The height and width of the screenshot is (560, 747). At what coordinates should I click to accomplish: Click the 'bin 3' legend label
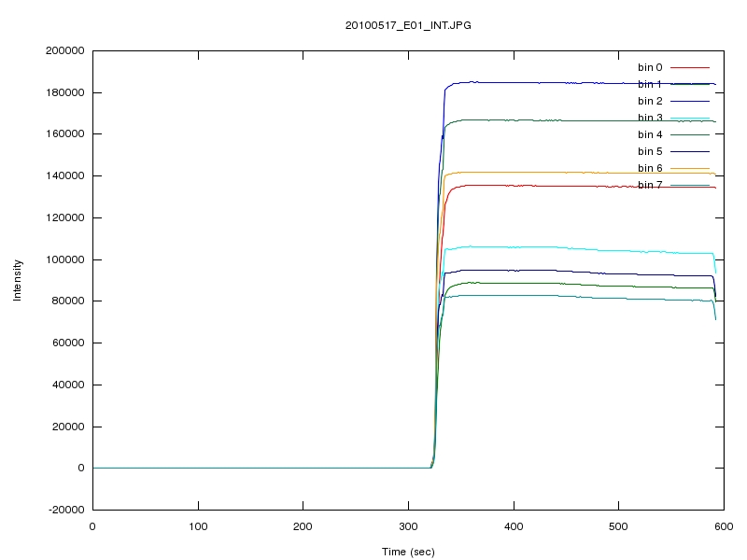click(x=650, y=118)
